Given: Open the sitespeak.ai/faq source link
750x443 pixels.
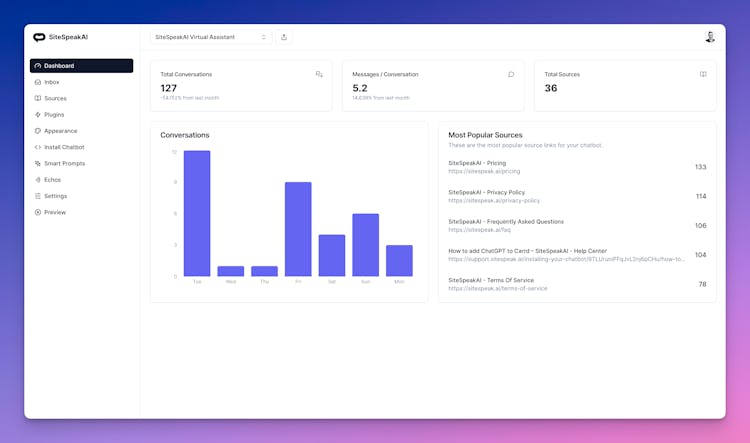Looking at the screenshot, I should tap(475, 229).
